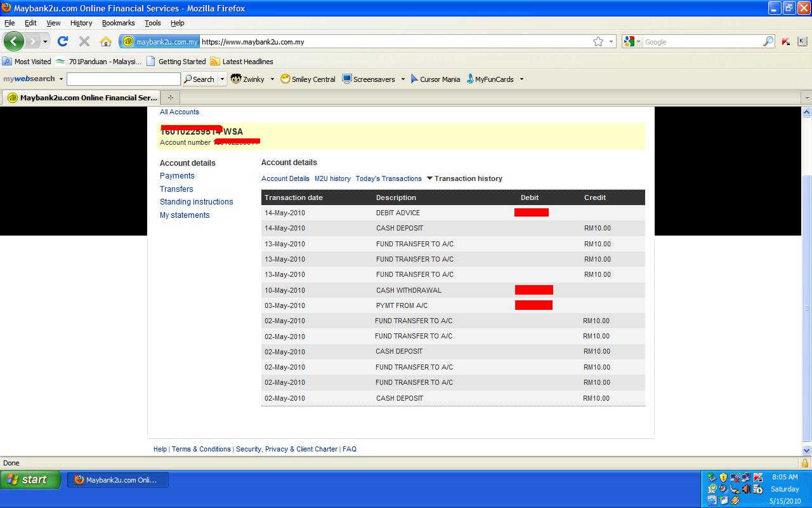Click the Stop loading X icon

click(x=84, y=41)
